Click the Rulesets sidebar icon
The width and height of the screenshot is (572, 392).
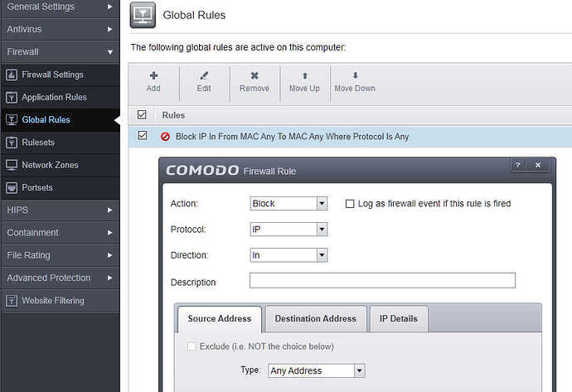(12, 143)
